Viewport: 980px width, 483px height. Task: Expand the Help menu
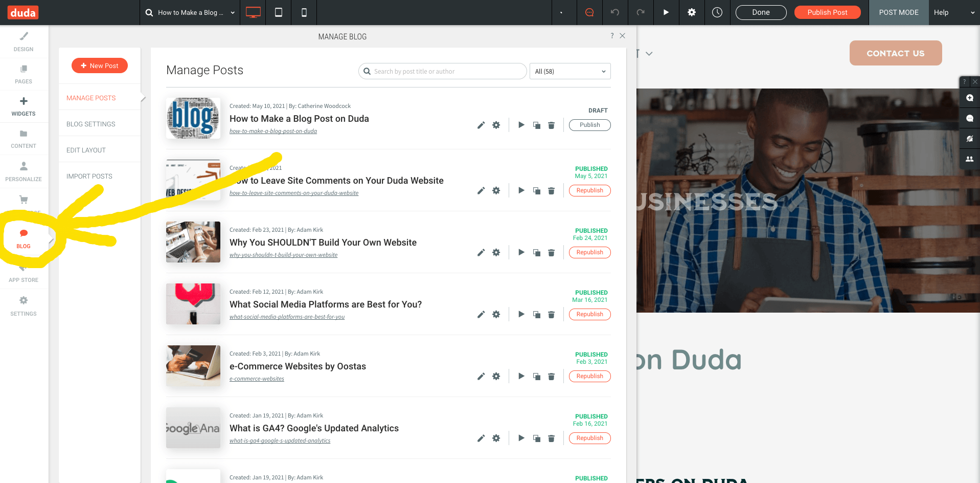pyautogui.click(x=954, y=12)
